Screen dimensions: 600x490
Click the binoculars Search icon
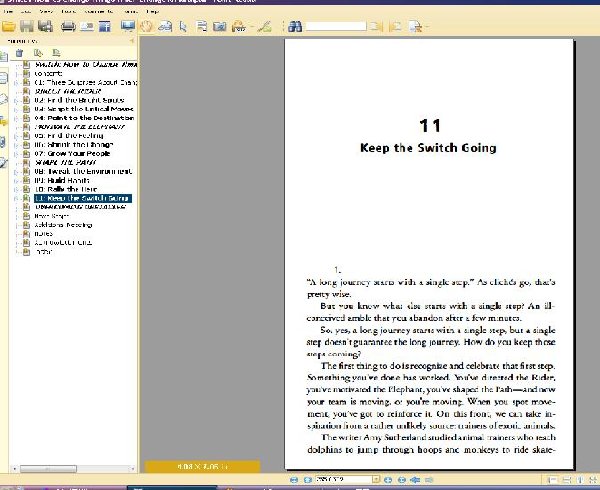point(295,26)
